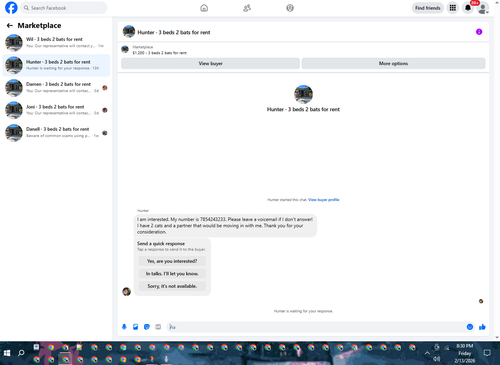Click the listing thumbnail in chat header

[x=129, y=32]
